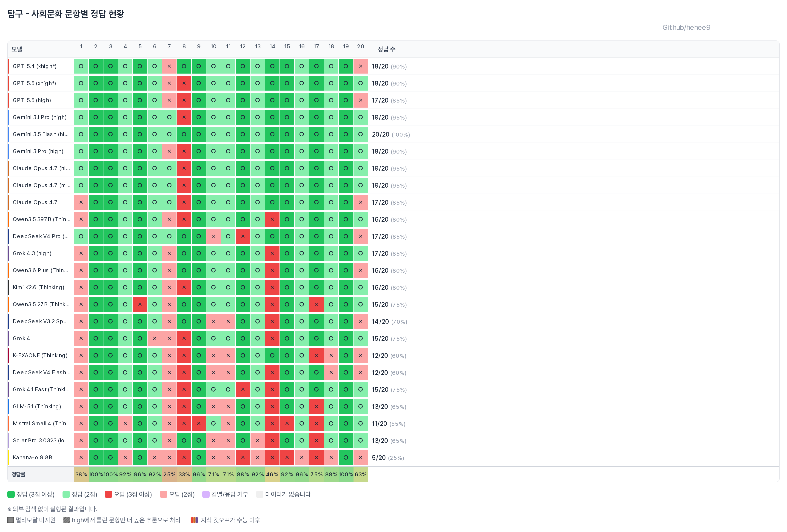Click the Github/hehee9 credit text
This screenshot has height=532, width=787.
[686, 27]
